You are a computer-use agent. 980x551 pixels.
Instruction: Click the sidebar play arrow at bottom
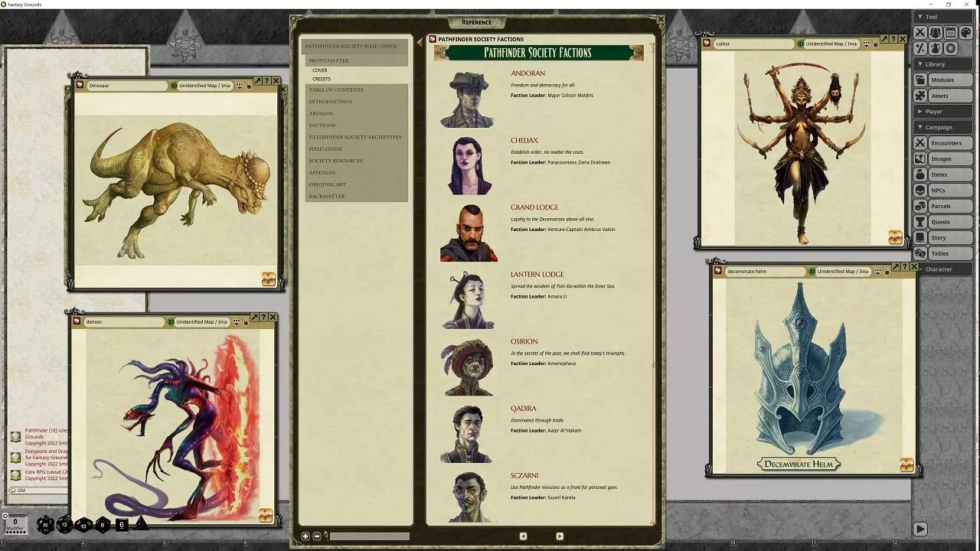tap(920, 529)
